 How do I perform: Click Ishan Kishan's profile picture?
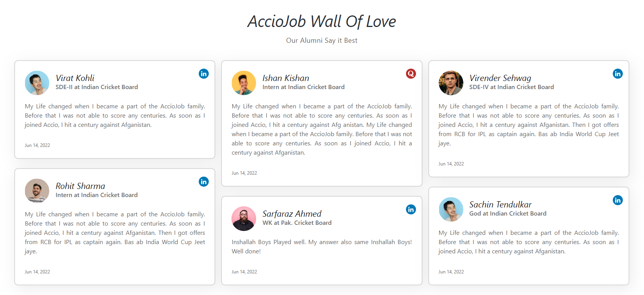point(244,83)
